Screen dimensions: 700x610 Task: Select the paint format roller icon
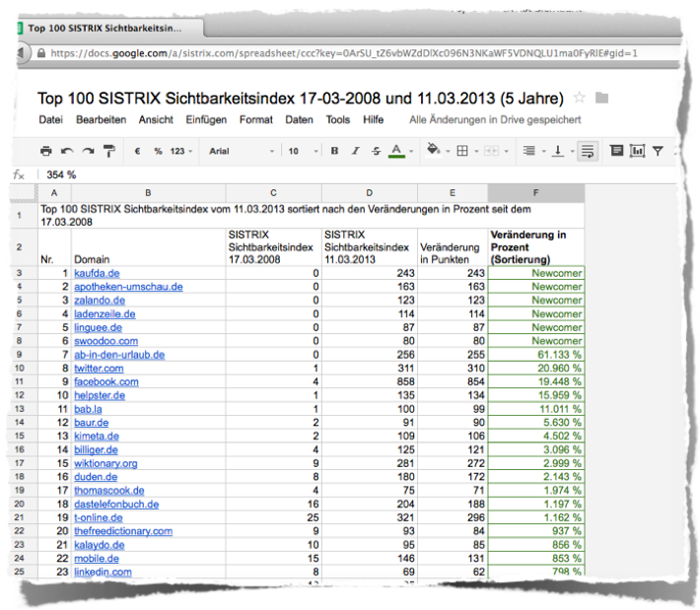pyautogui.click(x=108, y=151)
